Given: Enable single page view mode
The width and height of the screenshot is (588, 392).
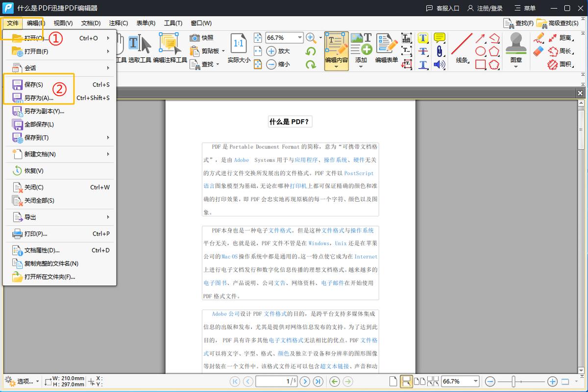Looking at the screenshot, I should click(393, 381).
